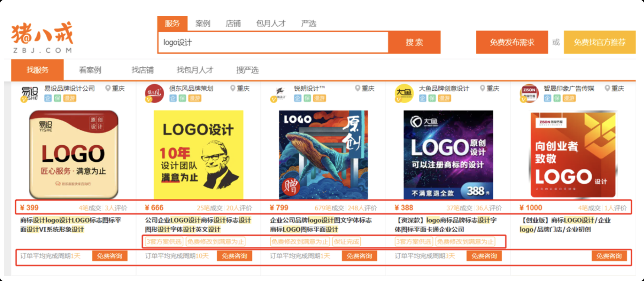The height and width of the screenshot is (281, 644).
Task: Click location pin icon beside 大鱼品牌创意设计
Action: 483,88
